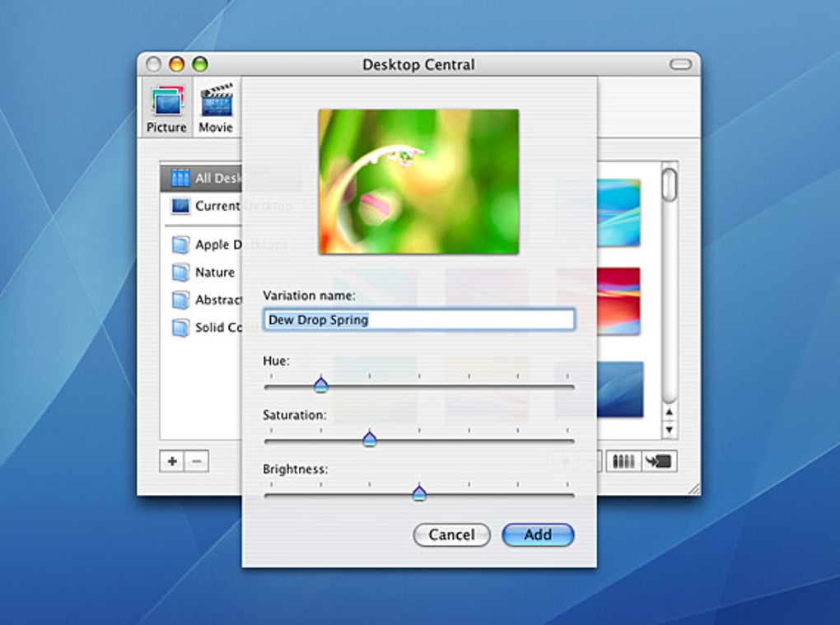Click the thumbnail-grid view icon at bottom right
This screenshot has width=840, height=625.
click(x=623, y=461)
